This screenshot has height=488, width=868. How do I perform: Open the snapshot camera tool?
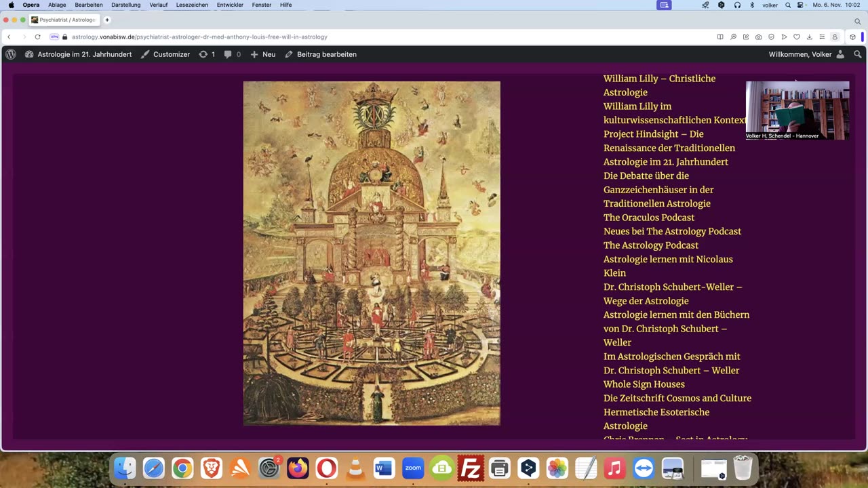tap(758, 37)
